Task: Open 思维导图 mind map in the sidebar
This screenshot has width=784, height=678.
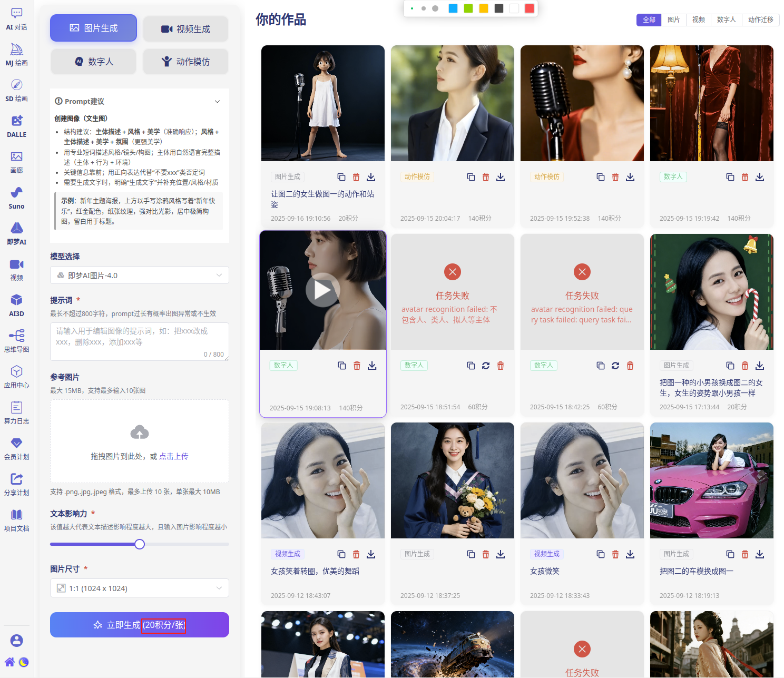Action: pyautogui.click(x=17, y=341)
